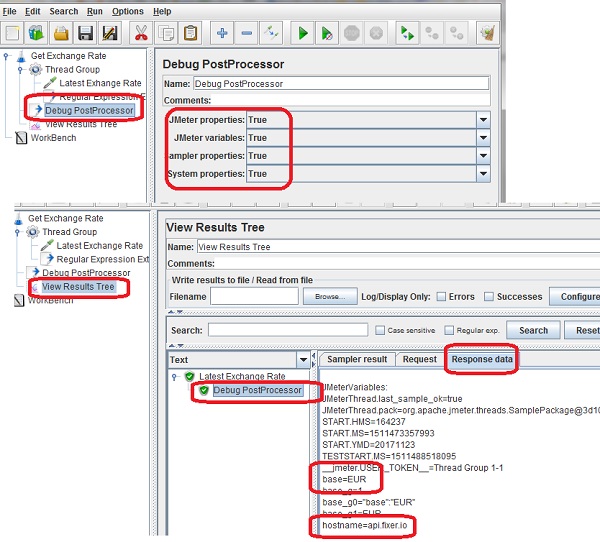
Task: Click Start no pauses icon
Action: (x=327, y=33)
